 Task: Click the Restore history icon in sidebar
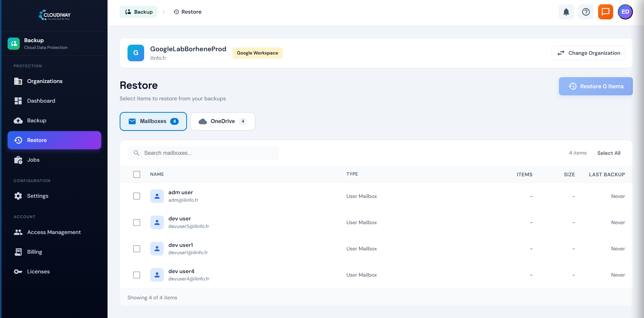tap(18, 140)
